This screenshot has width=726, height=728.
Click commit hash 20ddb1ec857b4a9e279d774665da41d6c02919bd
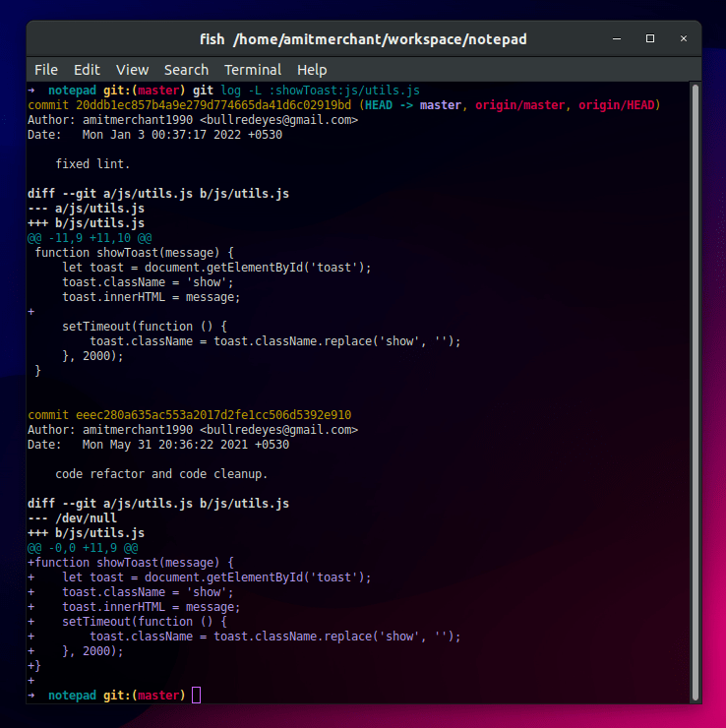point(213,105)
